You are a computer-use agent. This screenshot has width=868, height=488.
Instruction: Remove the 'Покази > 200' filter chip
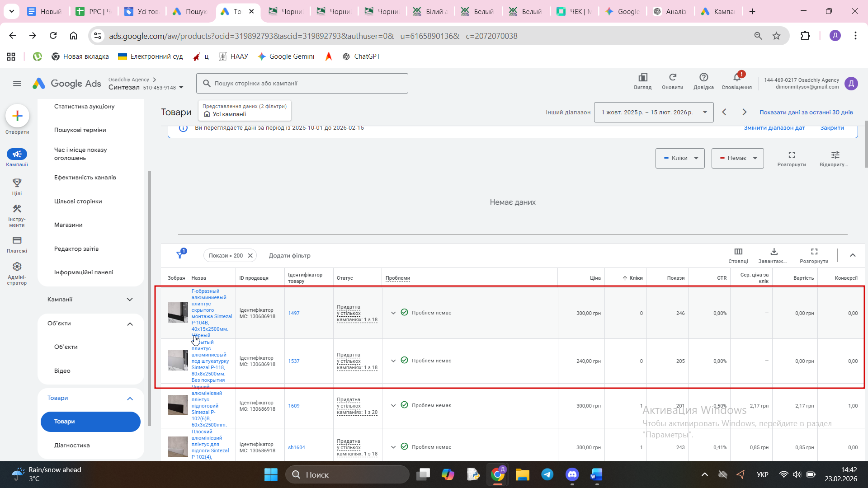tap(250, 256)
